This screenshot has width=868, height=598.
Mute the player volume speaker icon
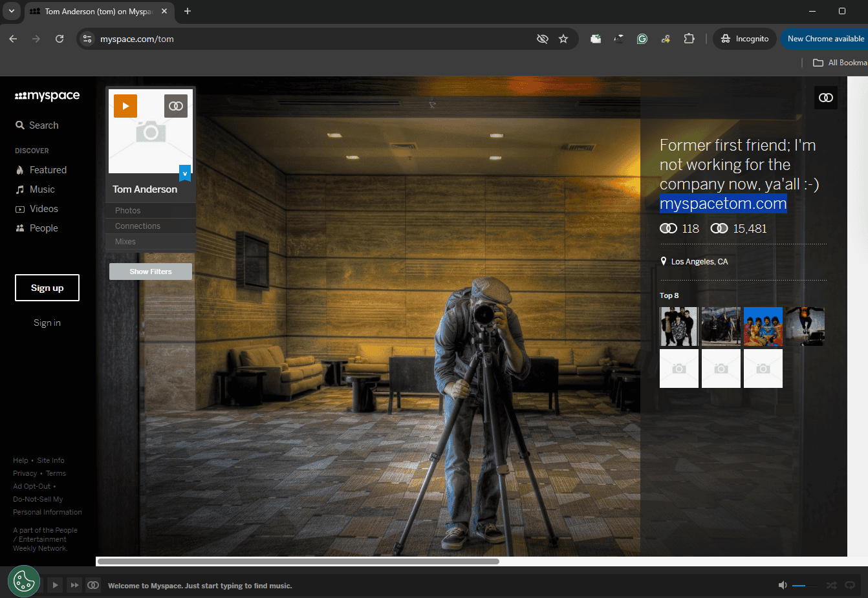click(782, 585)
